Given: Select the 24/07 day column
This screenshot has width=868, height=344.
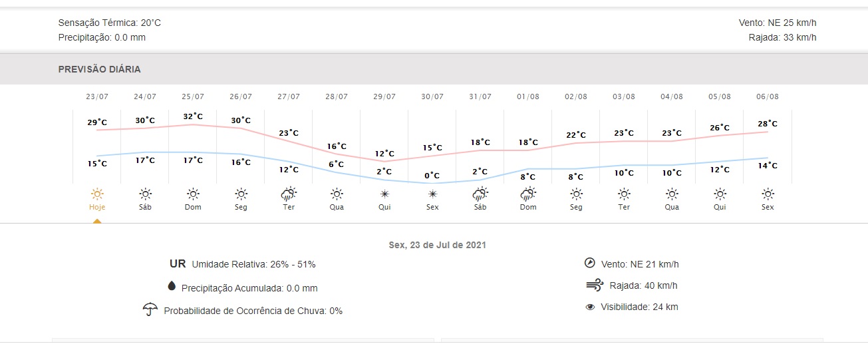Looking at the screenshot, I should pyautogui.click(x=145, y=152).
